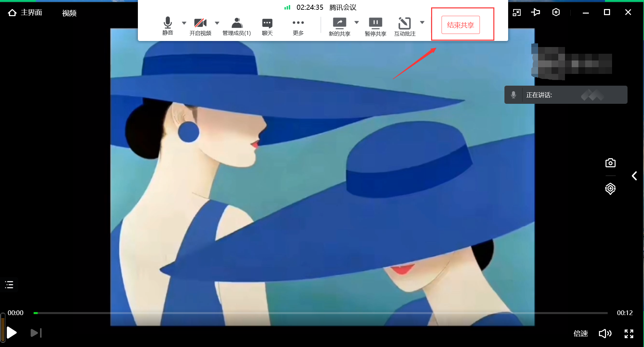Screen dimensions: 644x347
Task: Click the hexagon target icon below camera
Action: [610, 188]
